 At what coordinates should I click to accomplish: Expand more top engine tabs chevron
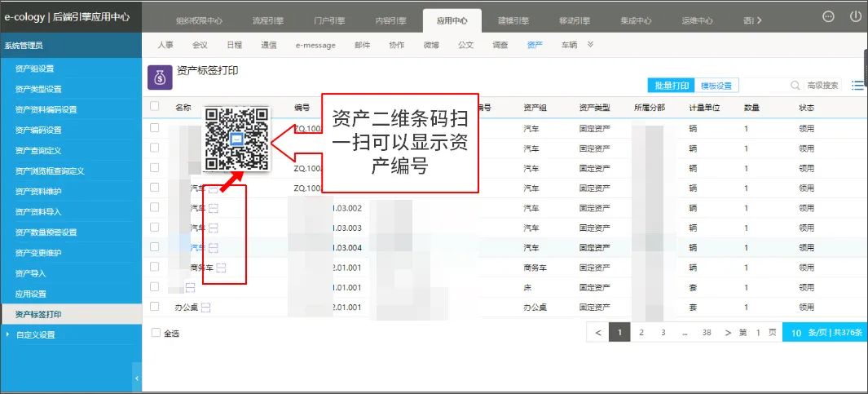[x=759, y=20]
